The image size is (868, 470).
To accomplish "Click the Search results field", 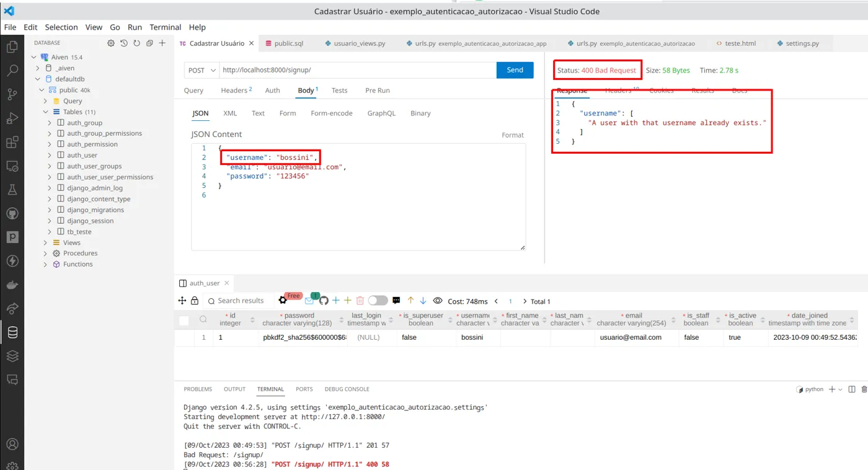I will (x=238, y=301).
